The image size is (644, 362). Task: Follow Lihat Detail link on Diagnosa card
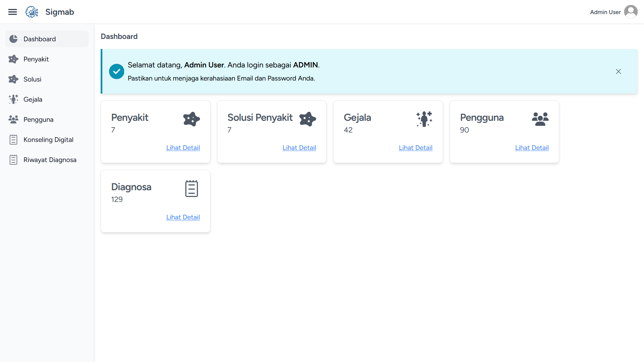point(183,217)
